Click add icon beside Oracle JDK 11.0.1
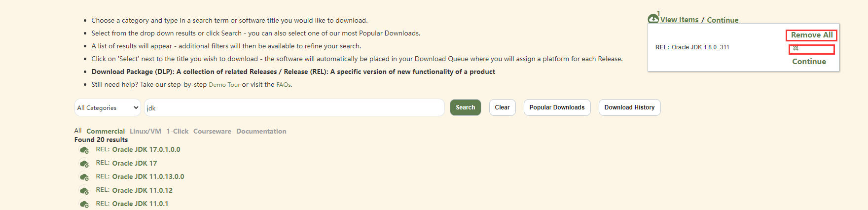Viewport: 868px width, 210px height. coord(84,204)
